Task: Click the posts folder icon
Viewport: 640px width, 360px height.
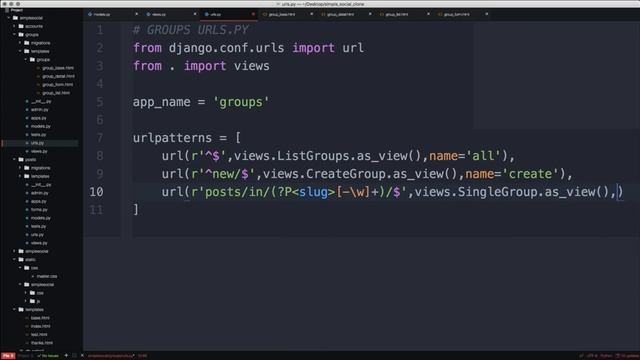Action: (x=21, y=160)
